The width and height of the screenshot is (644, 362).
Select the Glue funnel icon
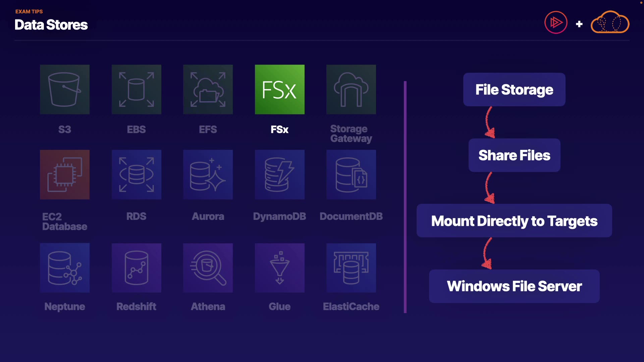click(280, 268)
